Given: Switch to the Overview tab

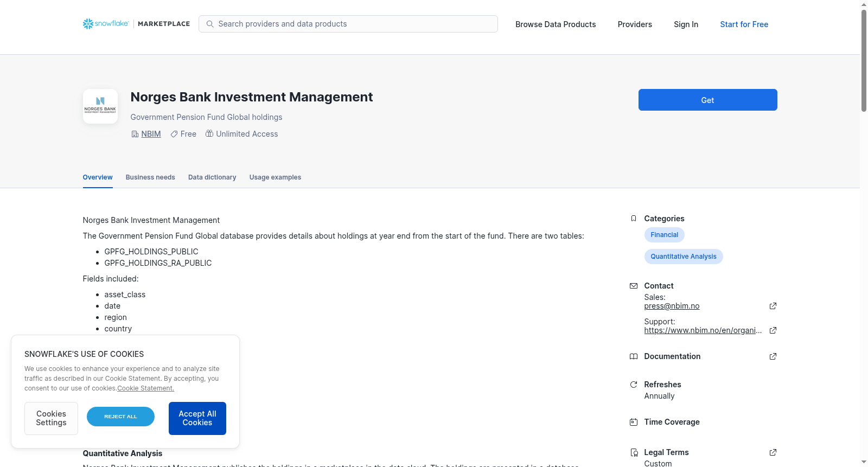Looking at the screenshot, I should click(98, 177).
